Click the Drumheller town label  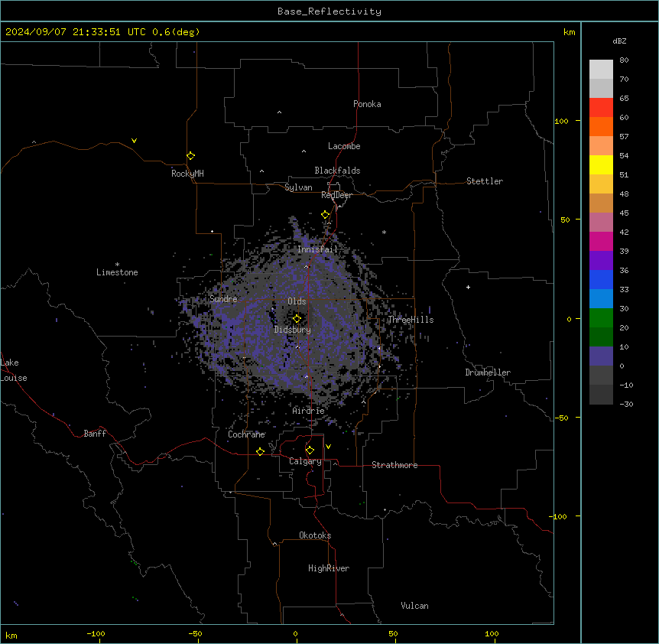(x=488, y=372)
